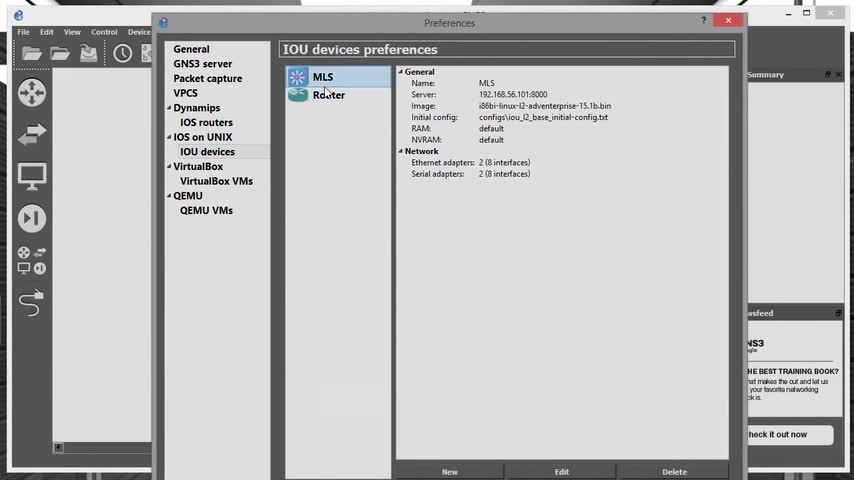Open the View menu

click(72, 32)
